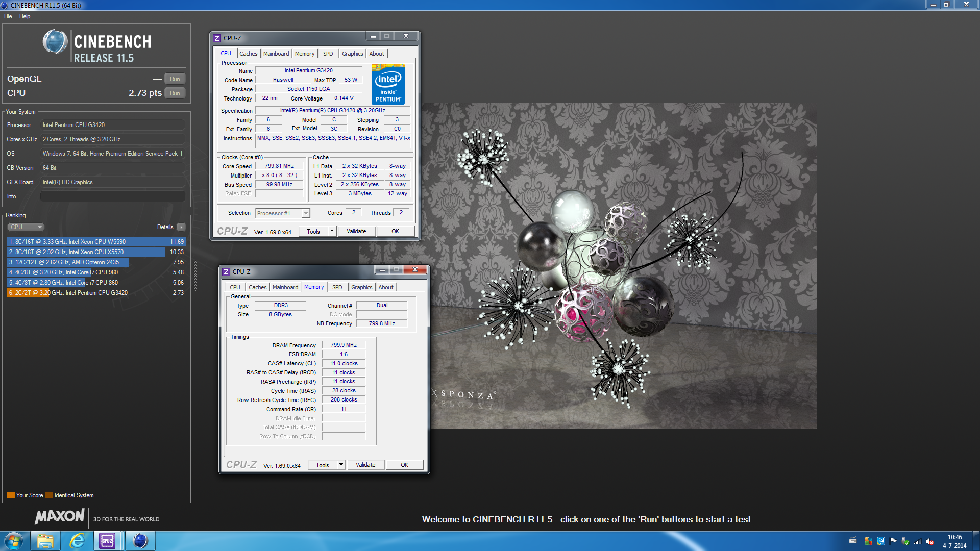980x551 pixels.
Task: Click the Show Desktop strip beside the clock
Action: coord(976,541)
